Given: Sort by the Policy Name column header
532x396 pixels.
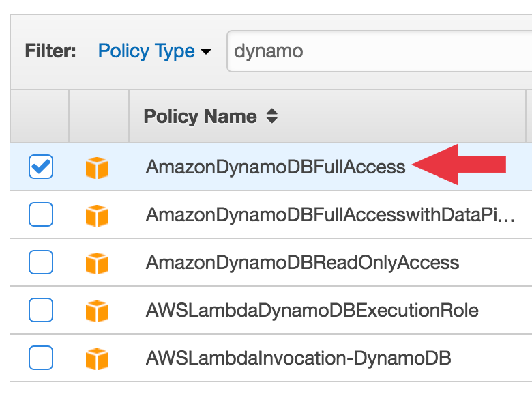Looking at the screenshot, I should pyautogui.click(x=200, y=117).
